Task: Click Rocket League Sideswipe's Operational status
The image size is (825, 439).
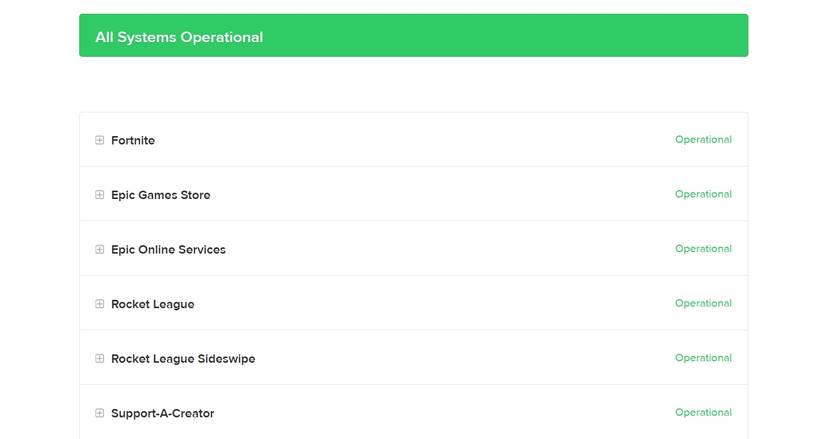Action: tap(703, 358)
